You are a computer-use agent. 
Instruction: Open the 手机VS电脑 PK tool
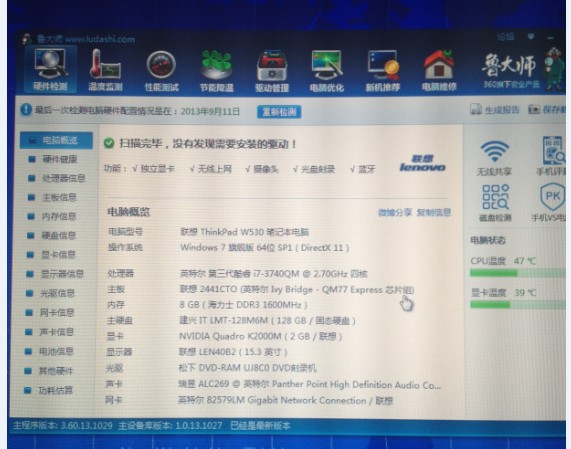point(549,202)
